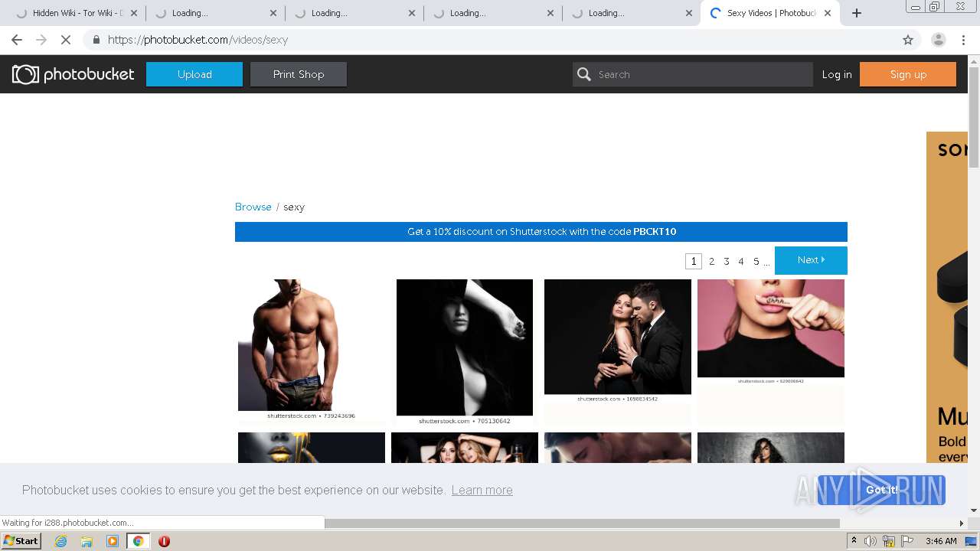The image size is (980, 551).
Task: Open pink lips finger thumbnail
Action: [x=771, y=331]
